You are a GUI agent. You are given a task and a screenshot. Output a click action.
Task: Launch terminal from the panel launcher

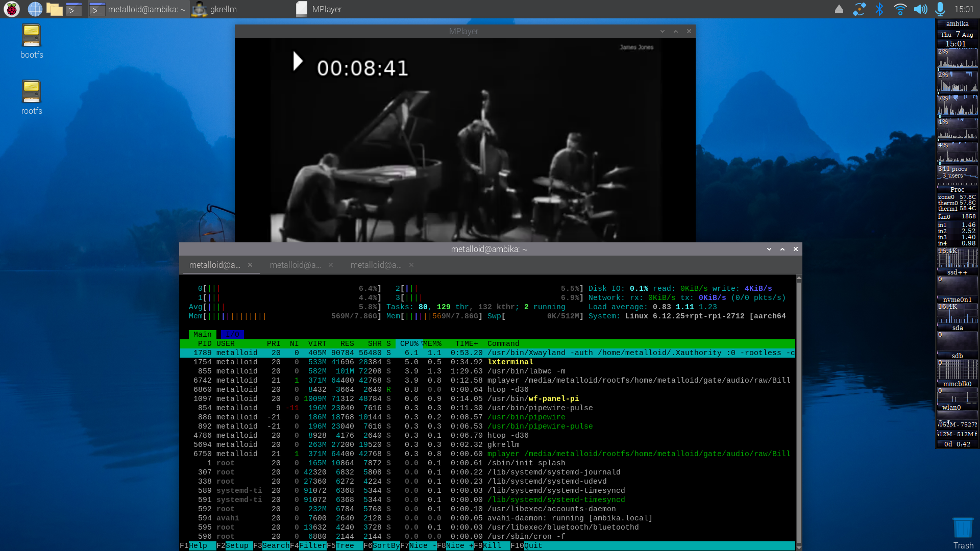pyautogui.click(x=74, y=9)
